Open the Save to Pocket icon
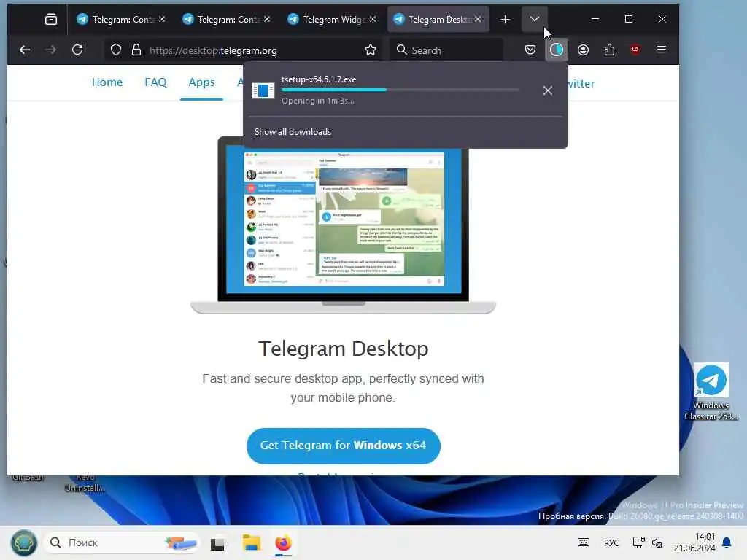The image size is (747, 560). click(x=530, y=50)
